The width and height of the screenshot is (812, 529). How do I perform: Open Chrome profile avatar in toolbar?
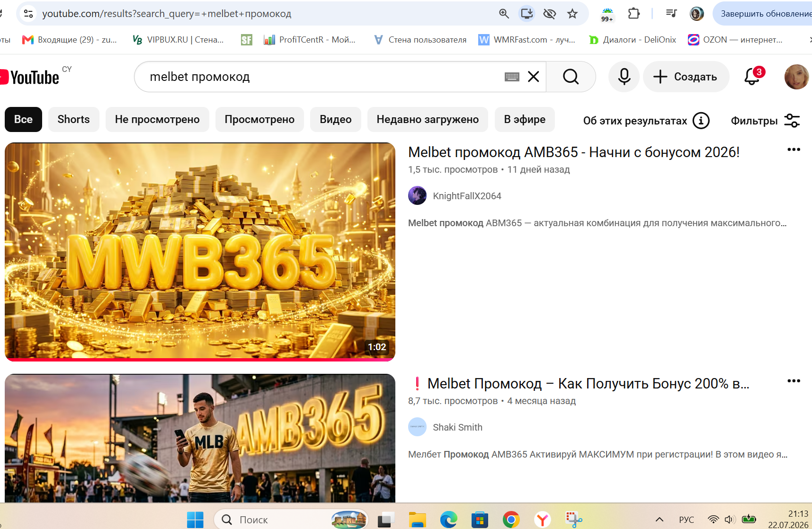696,14
